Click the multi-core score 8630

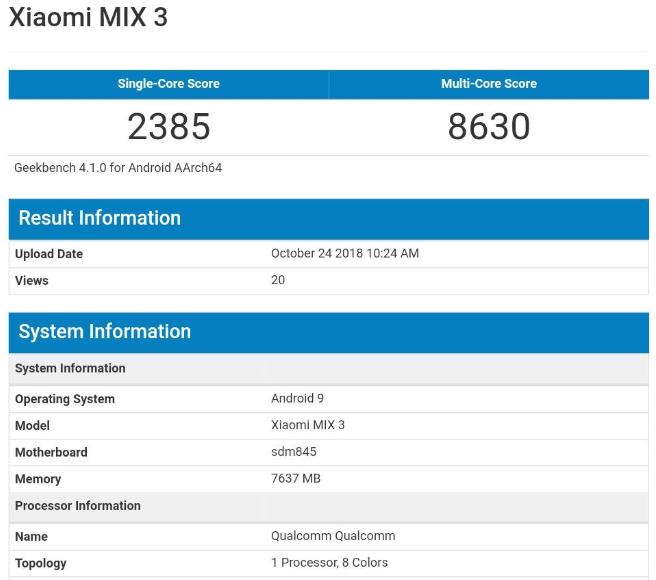click(489, 126)
